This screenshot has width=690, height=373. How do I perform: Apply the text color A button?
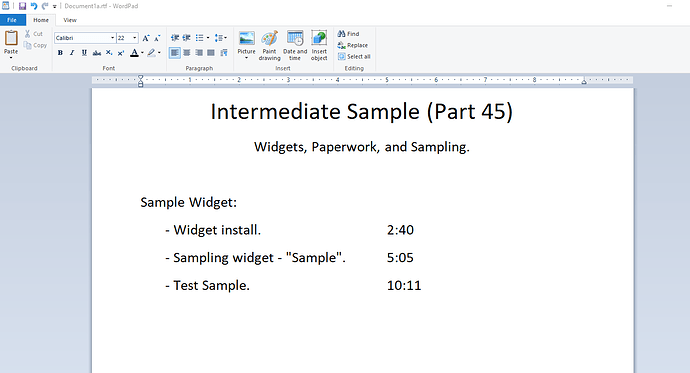pos(134,53)
